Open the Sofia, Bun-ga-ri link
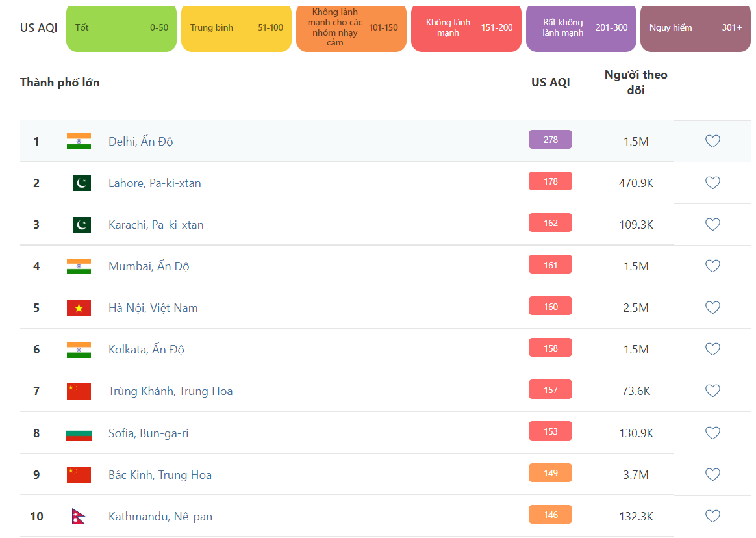Viewport: 756px width, 538px height. (x=148, y=433)
